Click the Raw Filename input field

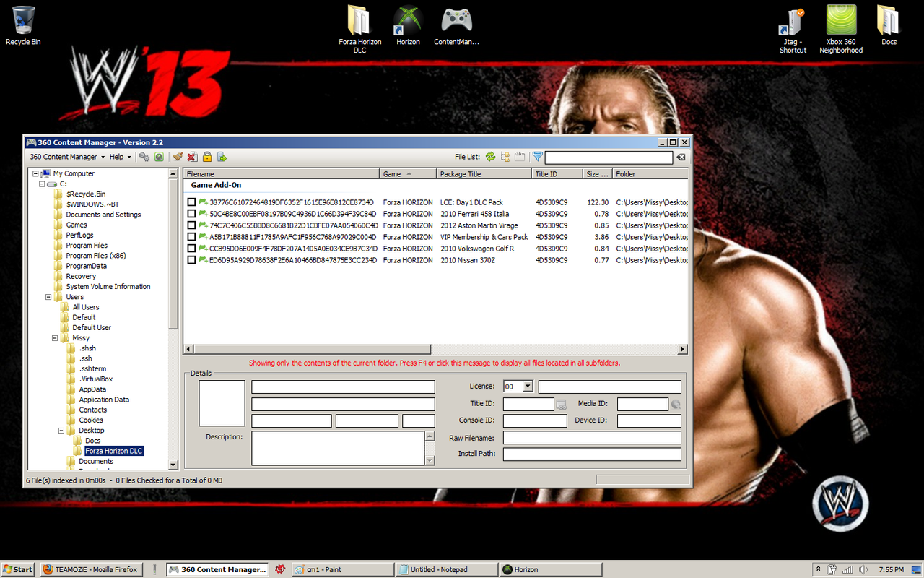tap(592, 438)
